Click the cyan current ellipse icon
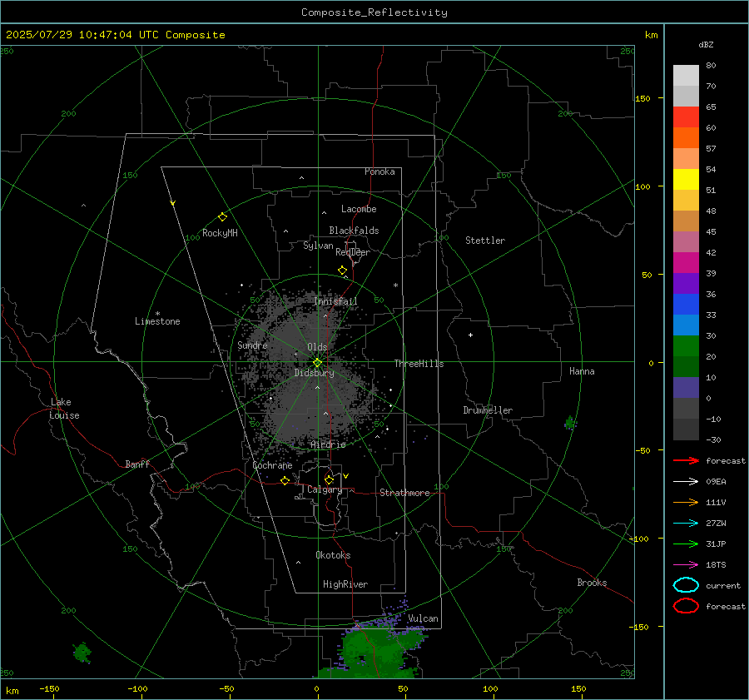This screenshot has height=700, width=749. click(x=686, y=585)
